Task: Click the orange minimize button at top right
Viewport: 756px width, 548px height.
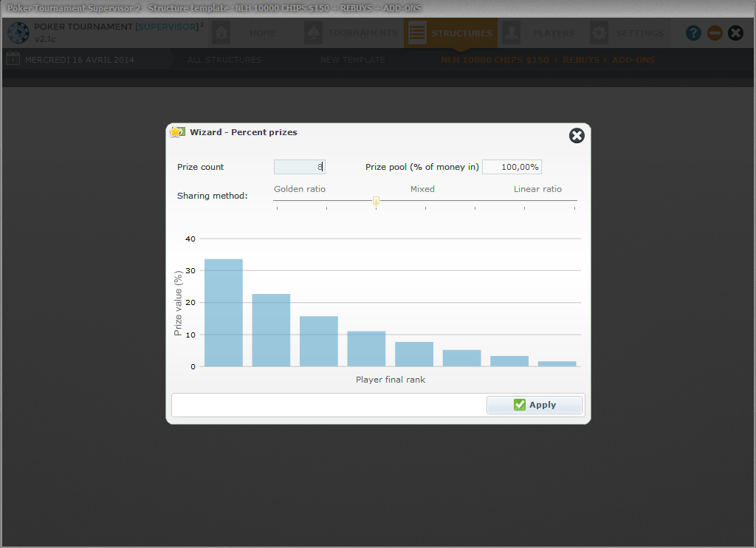Action: 715,33
